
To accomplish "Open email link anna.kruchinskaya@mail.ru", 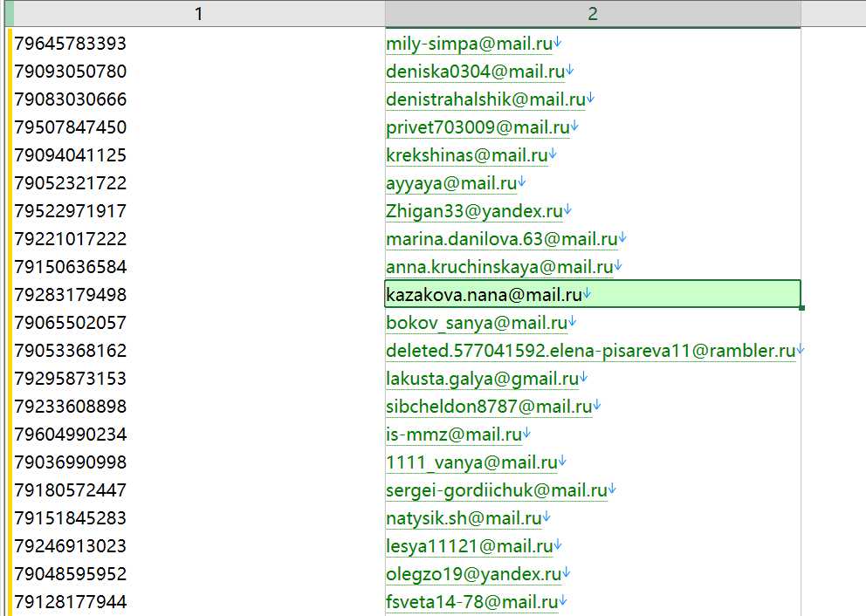I will coord(499,267).
